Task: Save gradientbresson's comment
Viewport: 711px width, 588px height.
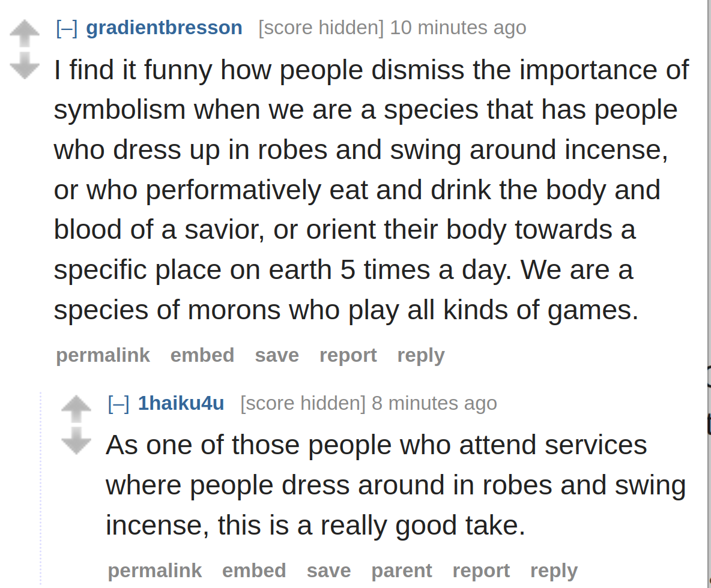Action: coord(277,355)
